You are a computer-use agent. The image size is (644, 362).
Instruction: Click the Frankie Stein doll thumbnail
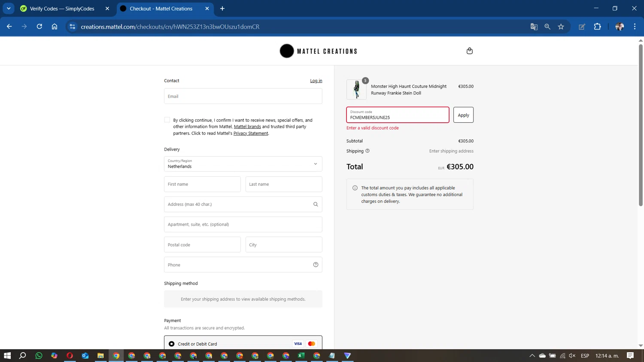pyautogui.click(x=356, y=90)
